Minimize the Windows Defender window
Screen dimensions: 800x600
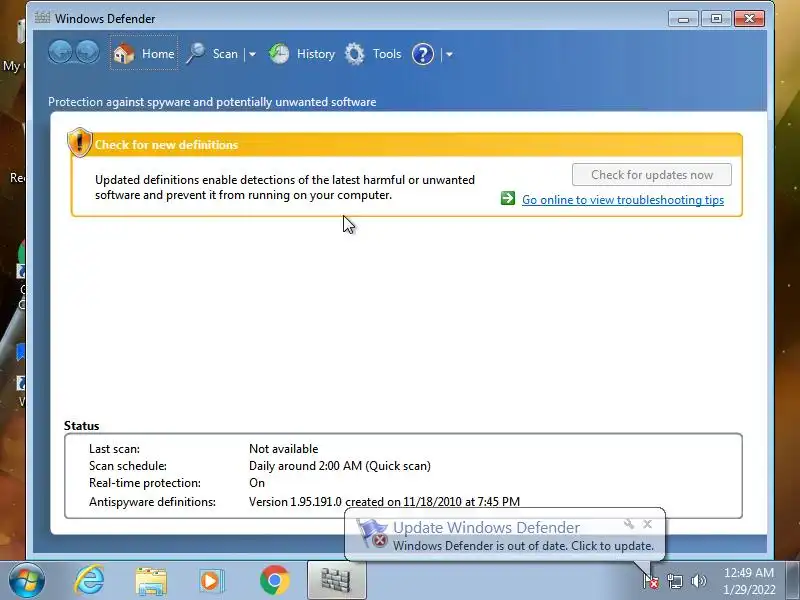(683, 19)
